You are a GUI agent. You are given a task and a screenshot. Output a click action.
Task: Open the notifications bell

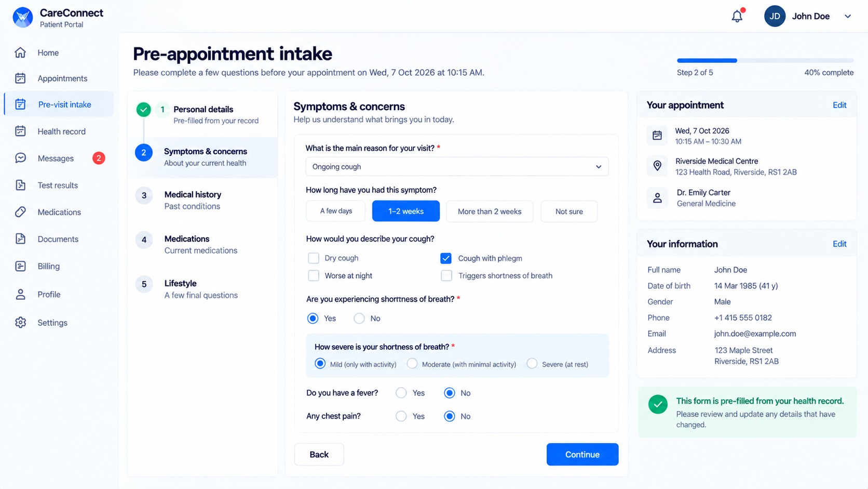click(x=737, y=16)
